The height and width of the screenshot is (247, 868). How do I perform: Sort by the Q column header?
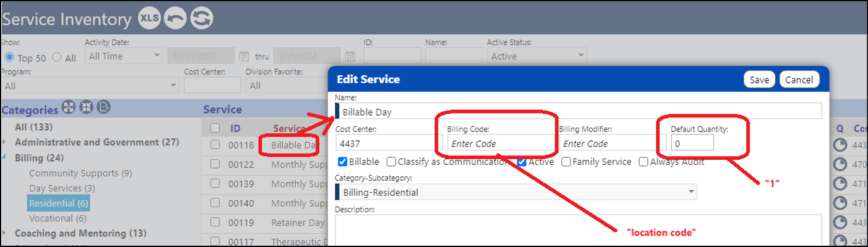840,128
